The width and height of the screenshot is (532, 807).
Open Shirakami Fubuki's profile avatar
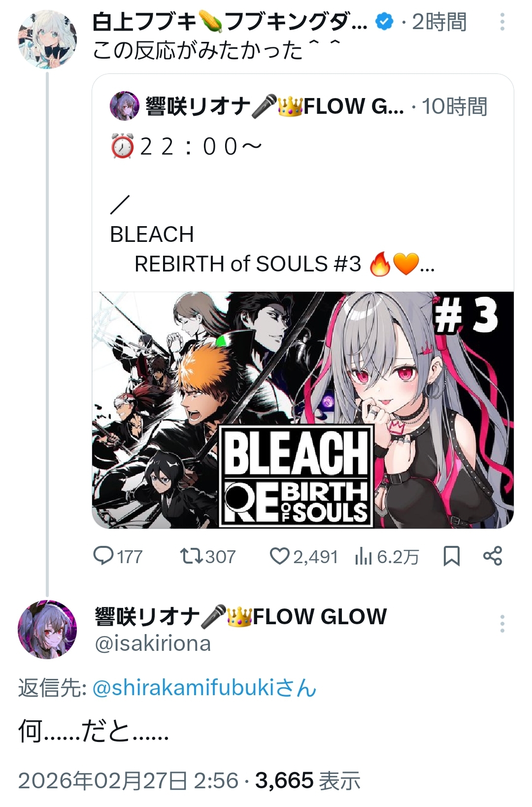(x=47, y=39)
